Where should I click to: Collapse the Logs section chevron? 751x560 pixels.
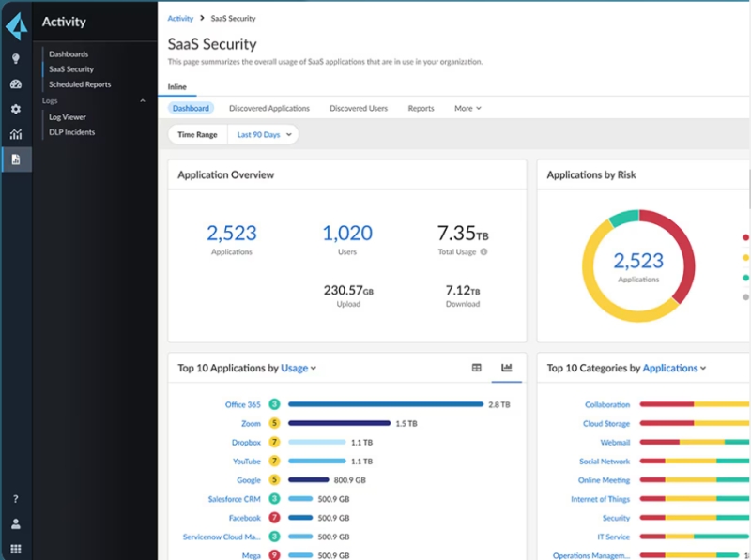[143, 100]
